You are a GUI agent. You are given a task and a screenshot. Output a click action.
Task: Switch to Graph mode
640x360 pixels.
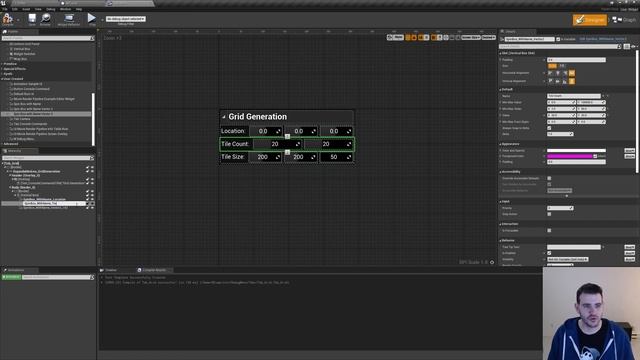click(624, 20)
